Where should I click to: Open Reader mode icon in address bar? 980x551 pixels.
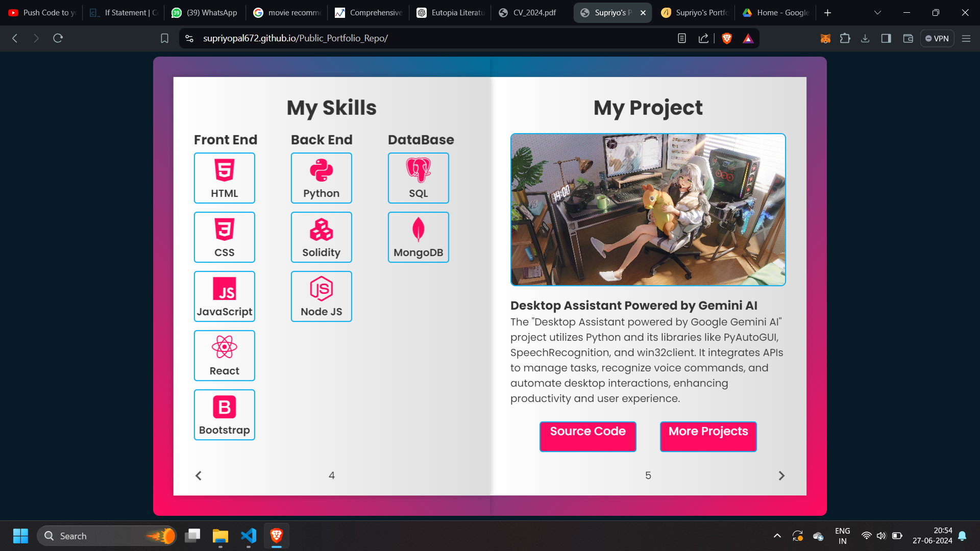(682, 38)
